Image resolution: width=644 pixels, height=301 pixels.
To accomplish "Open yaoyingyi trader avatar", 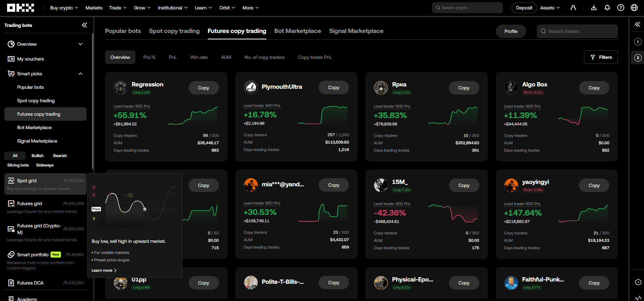I will [x=511, y=185].
